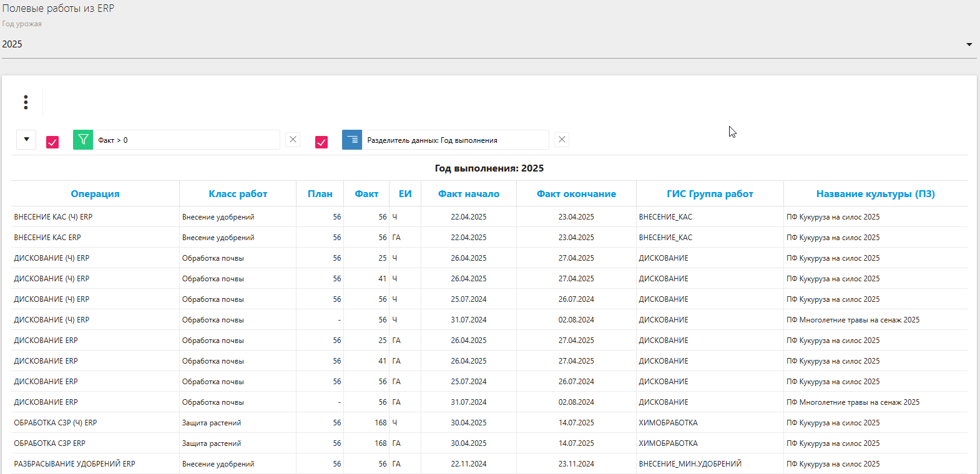Screen dimensions: 980x474
Task: Click the green funnel filter icon
Action: pyautogui.click(x=83, y=140)
